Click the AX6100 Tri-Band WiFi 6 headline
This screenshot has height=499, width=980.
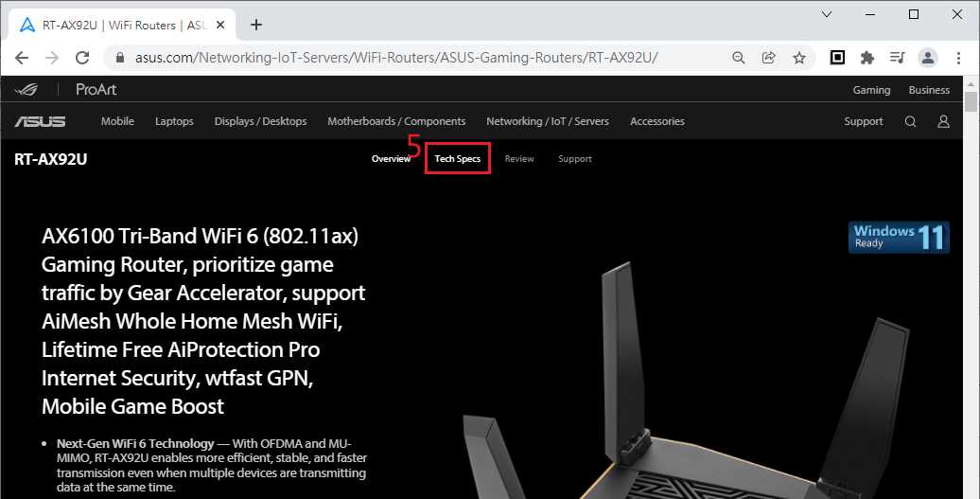click(203, 321)
